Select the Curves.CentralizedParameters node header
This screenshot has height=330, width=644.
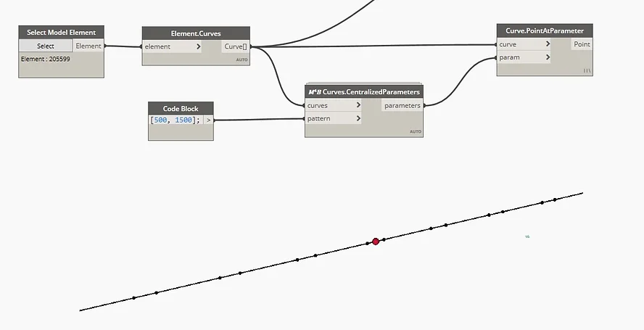(363, 92)
